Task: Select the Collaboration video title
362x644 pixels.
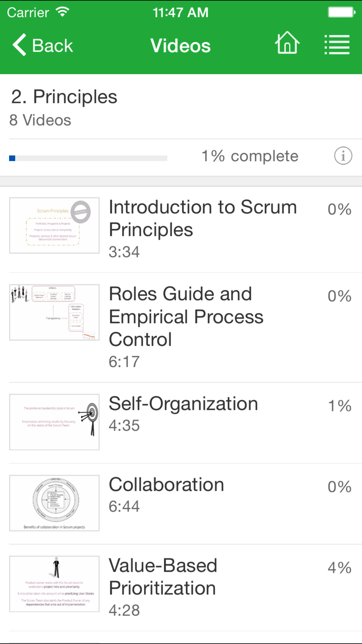Action: coord(167,485)
